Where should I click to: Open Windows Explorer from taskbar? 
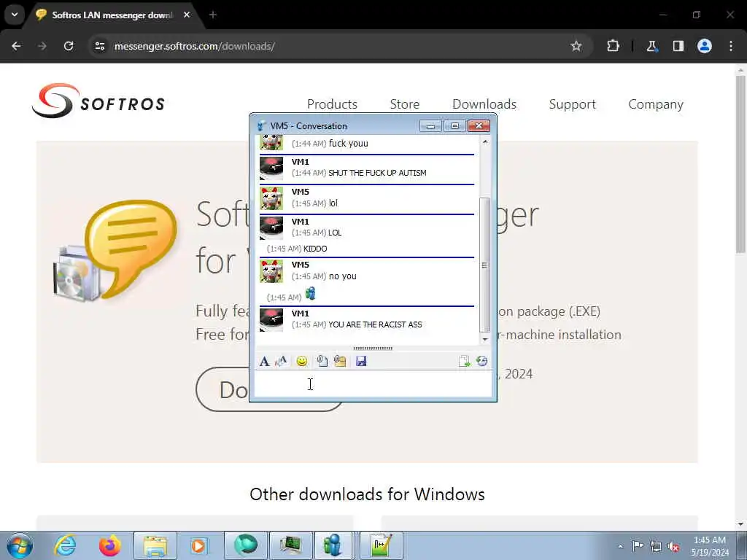tap(155, 545)
